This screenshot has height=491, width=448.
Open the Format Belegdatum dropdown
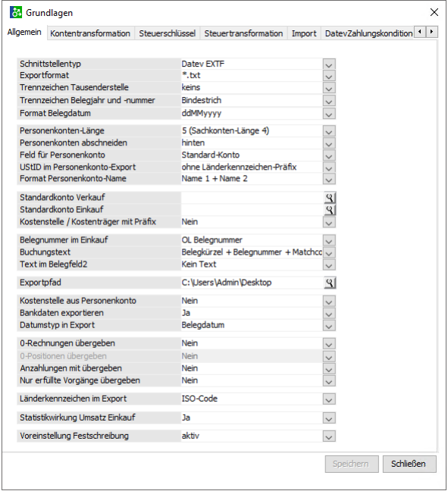pos(329,114)
